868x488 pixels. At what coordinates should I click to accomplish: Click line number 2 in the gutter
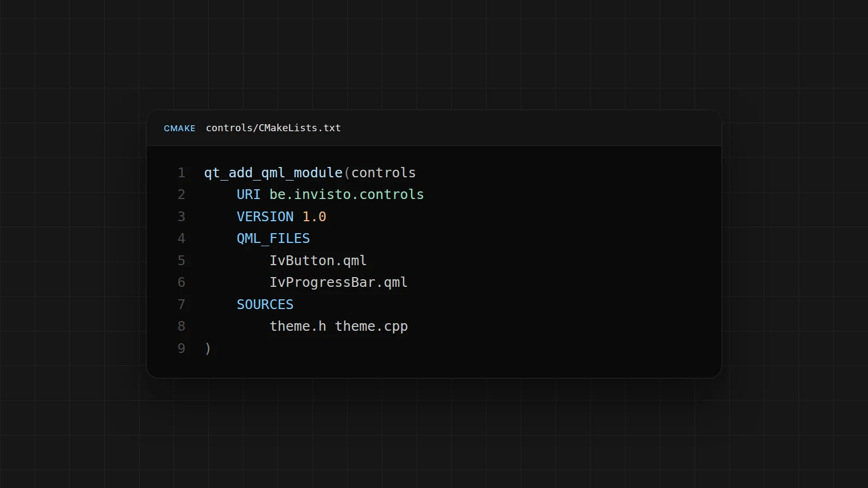point(182,195)
